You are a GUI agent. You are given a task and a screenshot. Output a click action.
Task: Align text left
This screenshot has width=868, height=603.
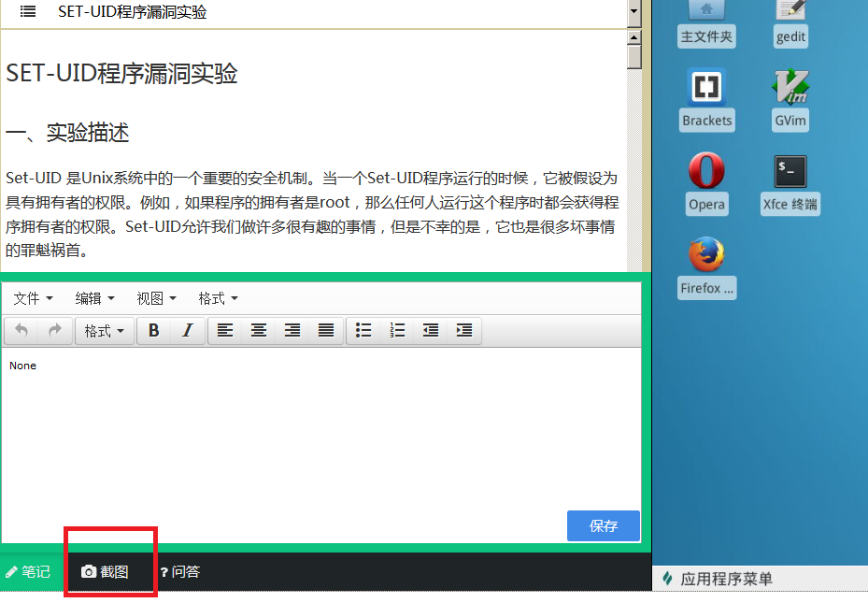[x=225, y=331]
